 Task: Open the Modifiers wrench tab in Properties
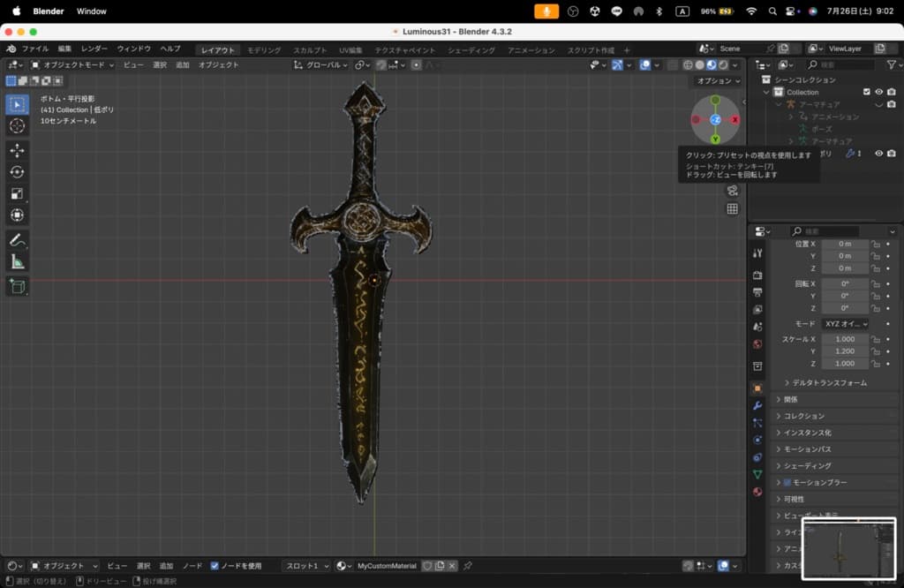click(x=757, y=405)
